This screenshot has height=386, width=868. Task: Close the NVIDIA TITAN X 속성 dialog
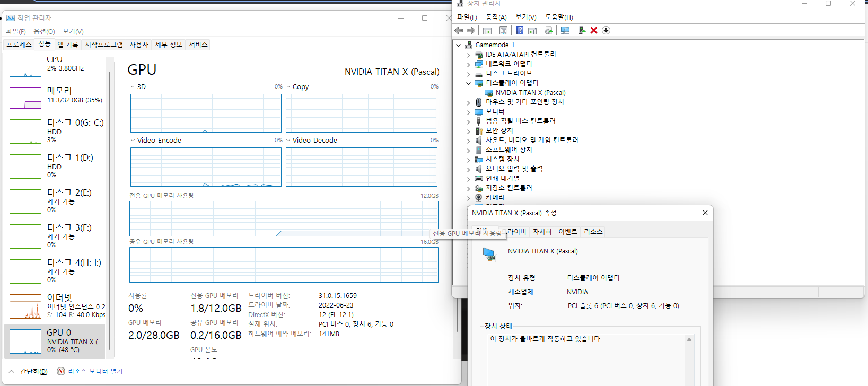point(705,213)
